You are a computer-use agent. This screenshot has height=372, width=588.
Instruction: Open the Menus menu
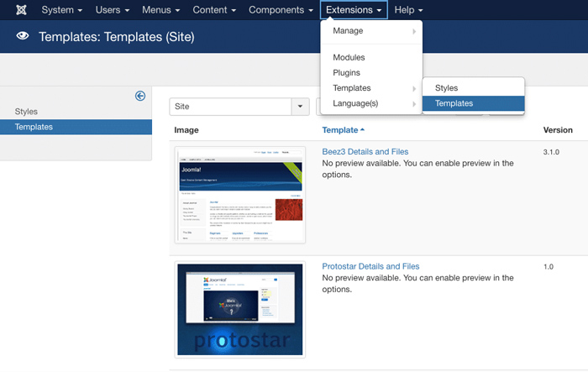161,10
